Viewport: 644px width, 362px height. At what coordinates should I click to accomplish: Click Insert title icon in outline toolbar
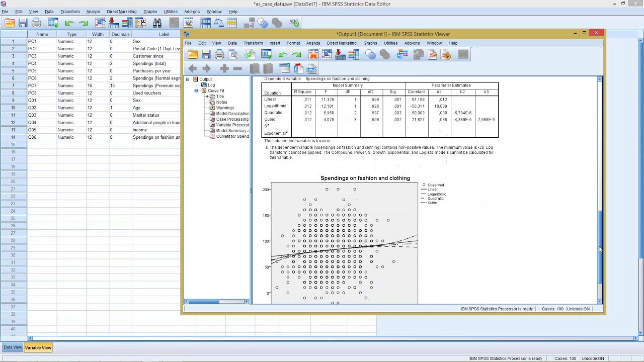pyautogui.click(x=298, y=68)
